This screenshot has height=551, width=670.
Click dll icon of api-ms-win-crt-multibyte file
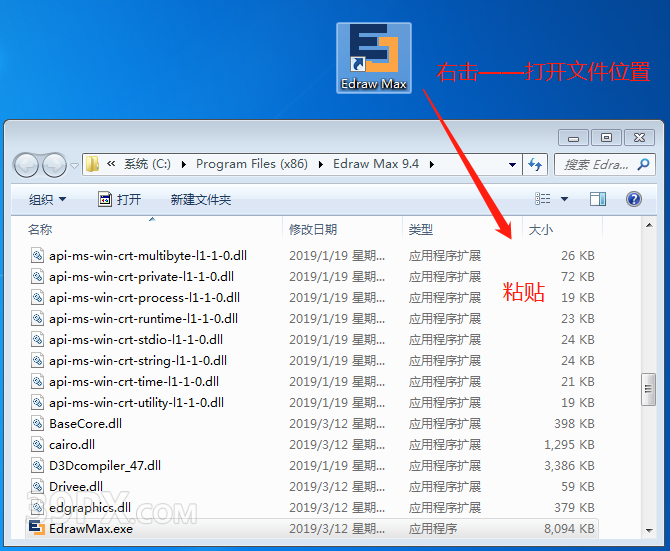[x=37, y=256]
